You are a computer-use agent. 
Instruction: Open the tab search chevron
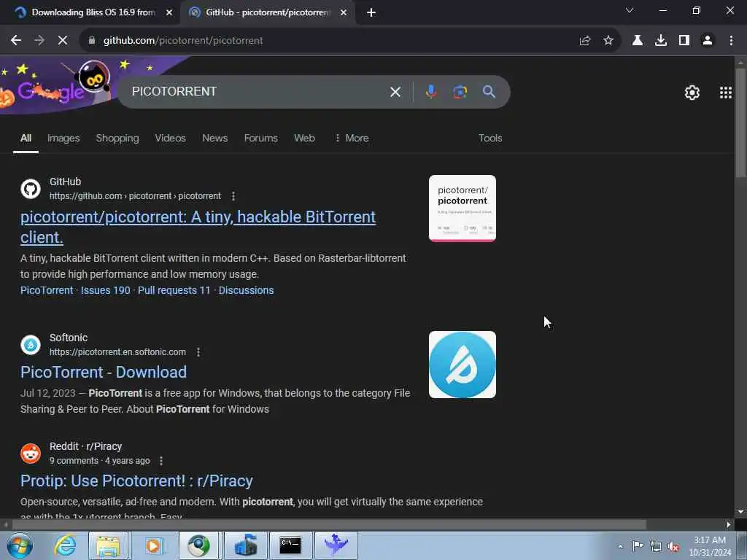pos(630,10)
